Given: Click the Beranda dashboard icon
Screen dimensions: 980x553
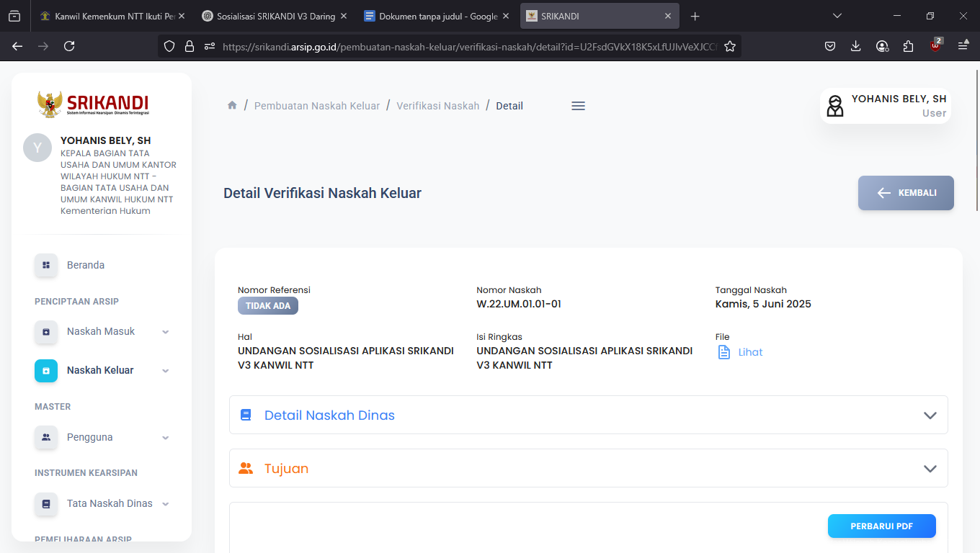Looking at the screenshot, I should coord(46,265).
